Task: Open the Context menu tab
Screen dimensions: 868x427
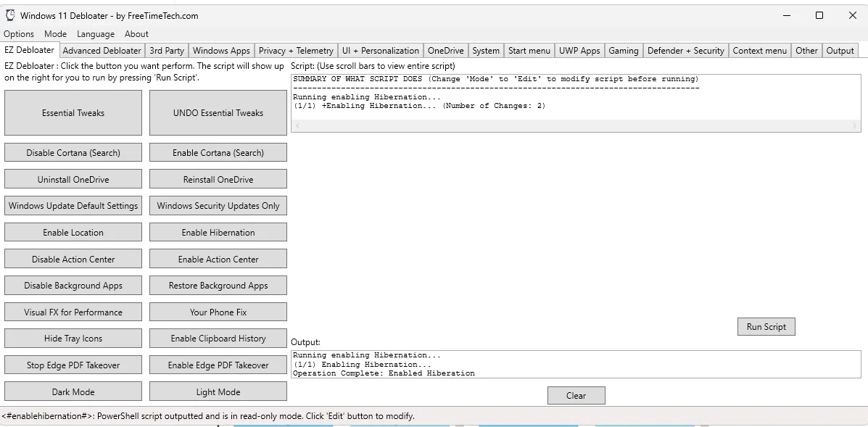Action: pyautogui.click(x=759, y=50)
